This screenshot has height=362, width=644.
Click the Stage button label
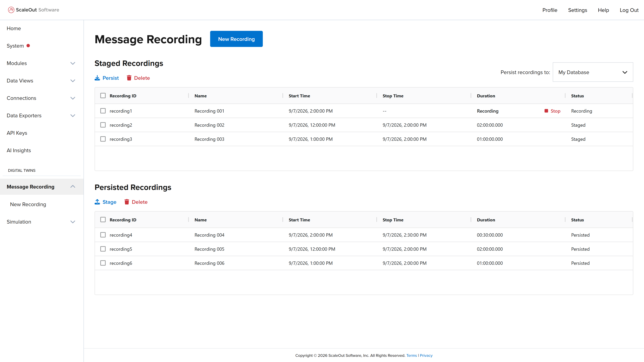pyautogui.click(x=109, y=202)
